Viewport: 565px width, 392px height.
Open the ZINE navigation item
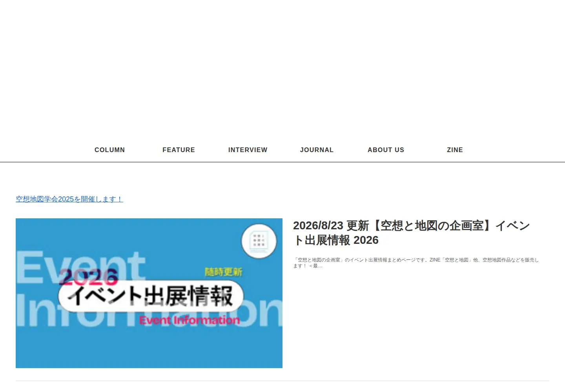455,150
